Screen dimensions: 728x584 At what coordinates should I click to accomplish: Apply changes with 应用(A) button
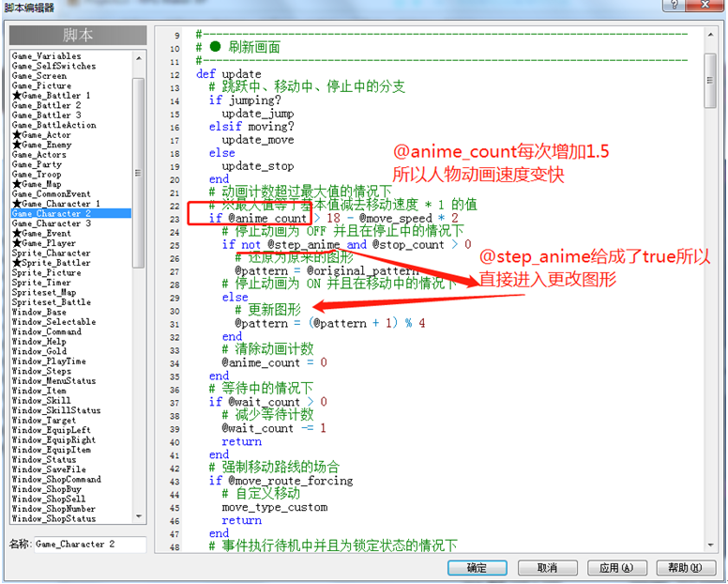click(x=616, y=568)
